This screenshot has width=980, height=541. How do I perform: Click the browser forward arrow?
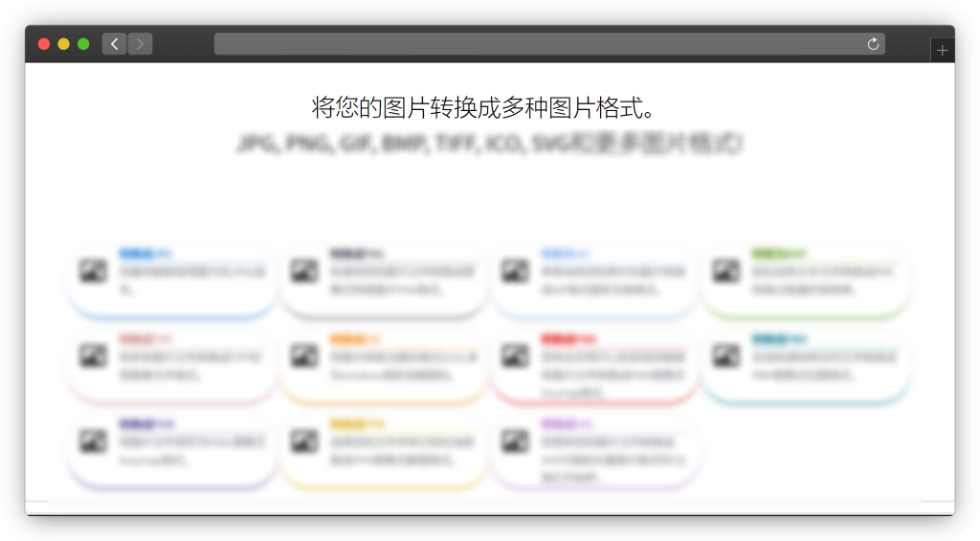tap(140, 44)
